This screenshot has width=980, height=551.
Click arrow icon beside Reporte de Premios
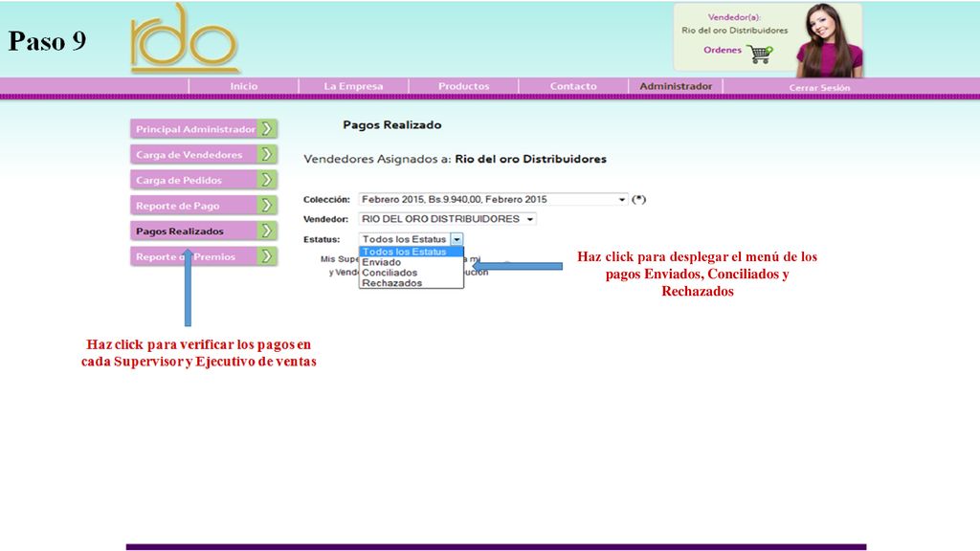[x=268, y=256]
